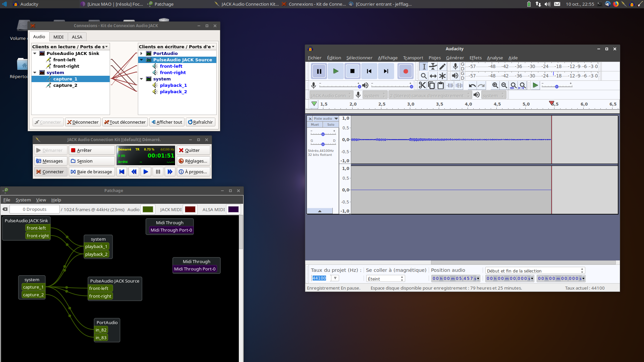
Task: Click the Undo arrow icon
Action: point(472,85)
